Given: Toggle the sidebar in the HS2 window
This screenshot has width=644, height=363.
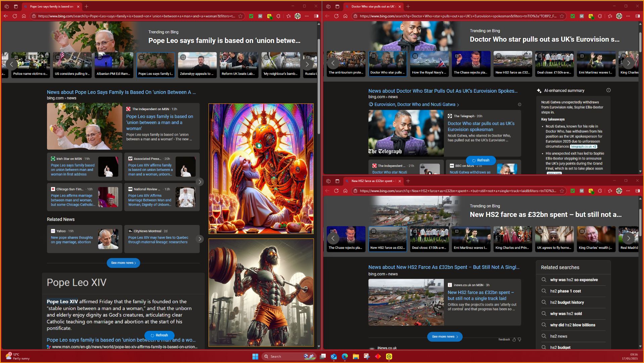Looking at the screenshot, I should (637, 191).
